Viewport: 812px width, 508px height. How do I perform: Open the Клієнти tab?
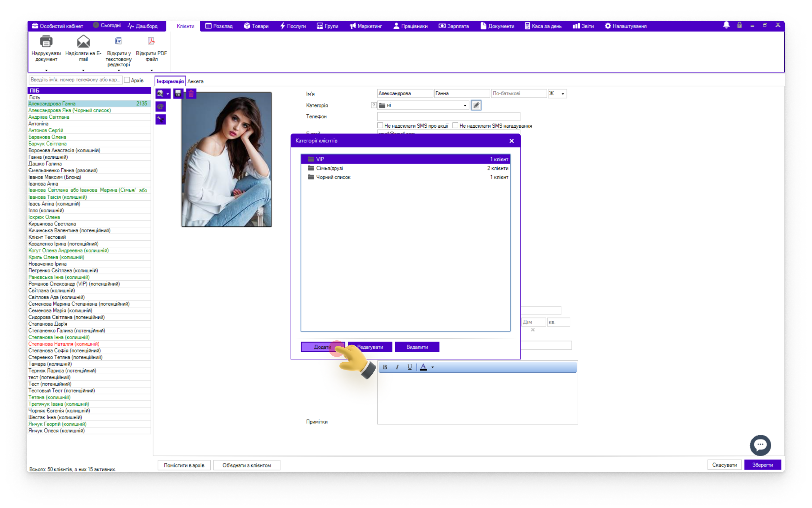pyautogui.click(x=185, y=26)
